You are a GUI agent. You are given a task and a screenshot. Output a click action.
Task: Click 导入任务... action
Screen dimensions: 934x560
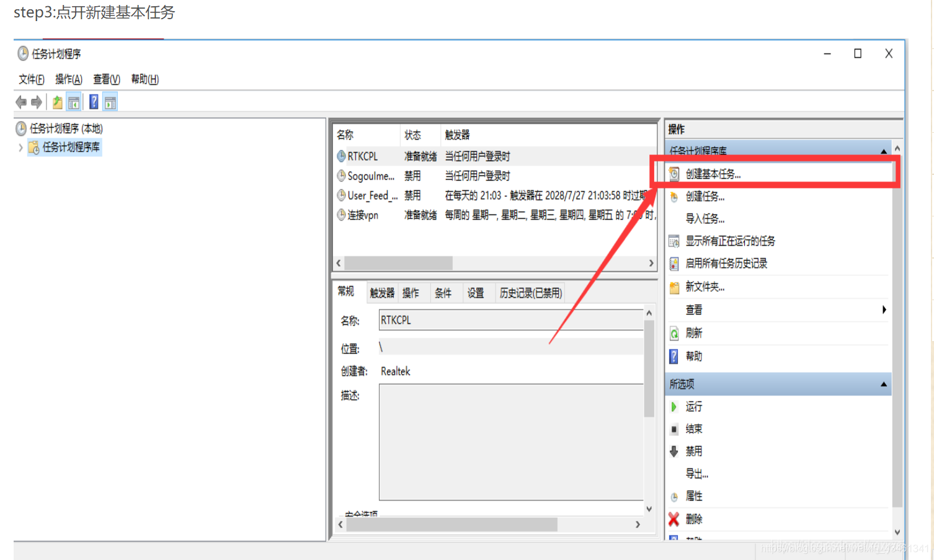click(x=705, y=218)
